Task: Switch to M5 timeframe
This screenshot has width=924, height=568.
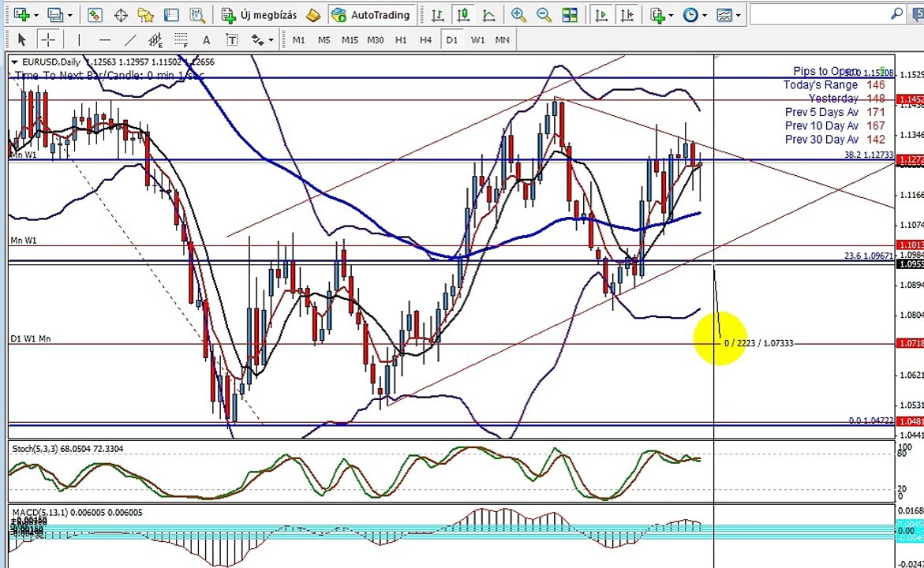Action: [x=324, y=40]
